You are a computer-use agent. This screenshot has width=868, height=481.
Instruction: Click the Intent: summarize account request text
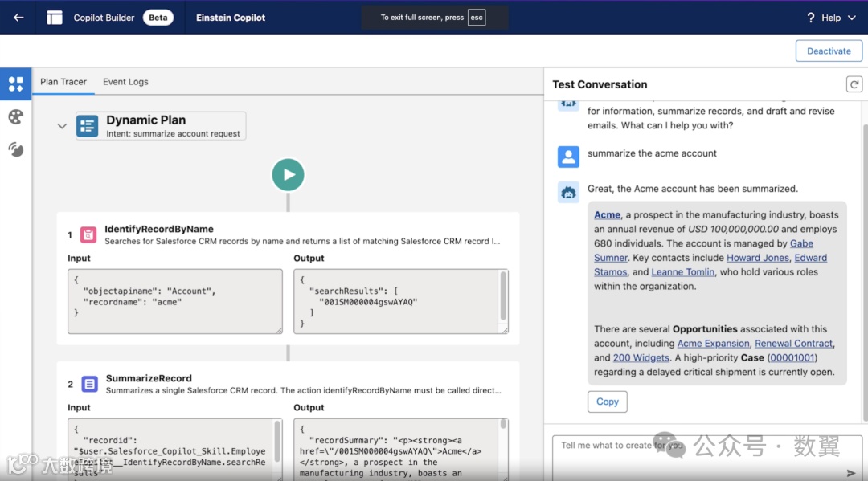point(173,134)
